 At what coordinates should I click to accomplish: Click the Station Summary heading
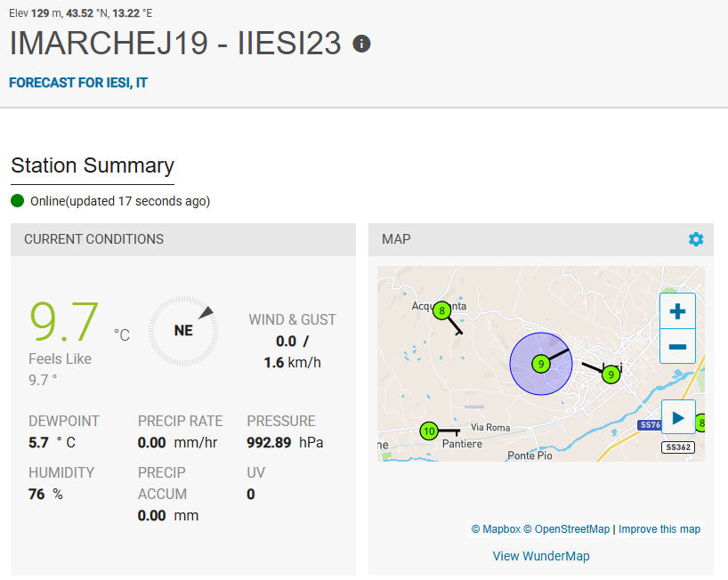click(x=93, y=165)
